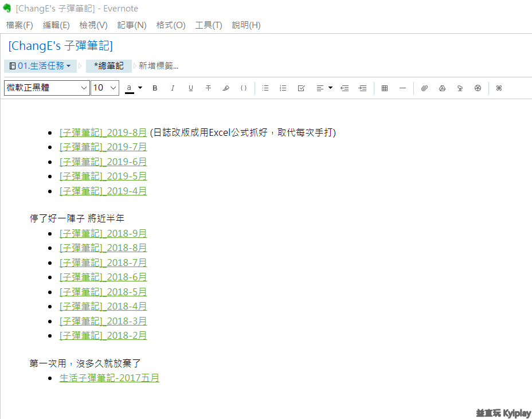Viewport: 532px width, 419px height.
Task: Insert from Google Drive
Action: point(442,88)
